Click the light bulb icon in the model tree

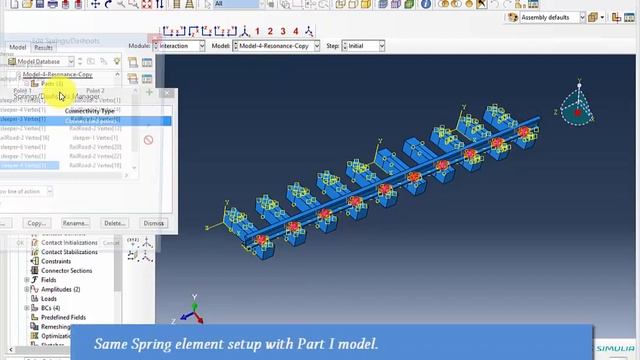pyautogui.click(x=117, y=61)
